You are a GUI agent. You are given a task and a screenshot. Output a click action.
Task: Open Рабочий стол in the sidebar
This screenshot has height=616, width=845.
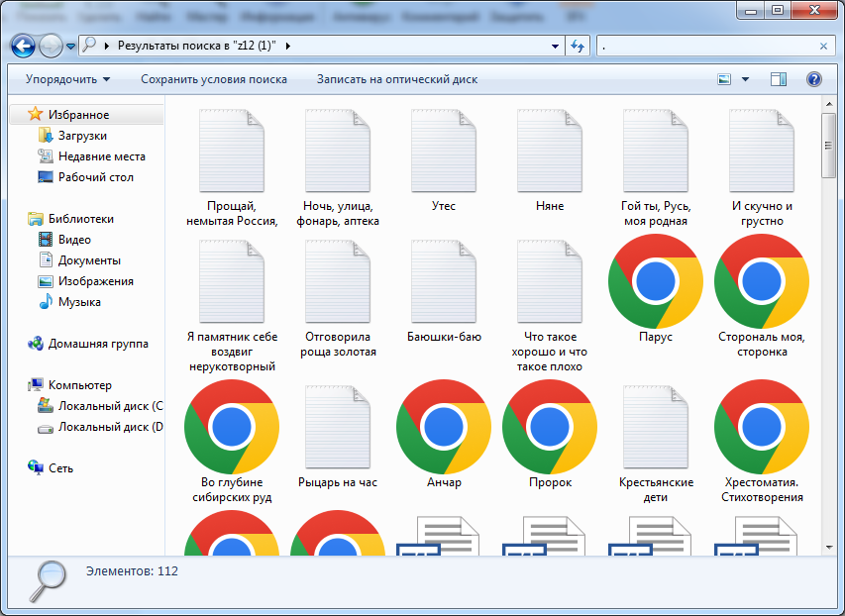coord(96,177)
